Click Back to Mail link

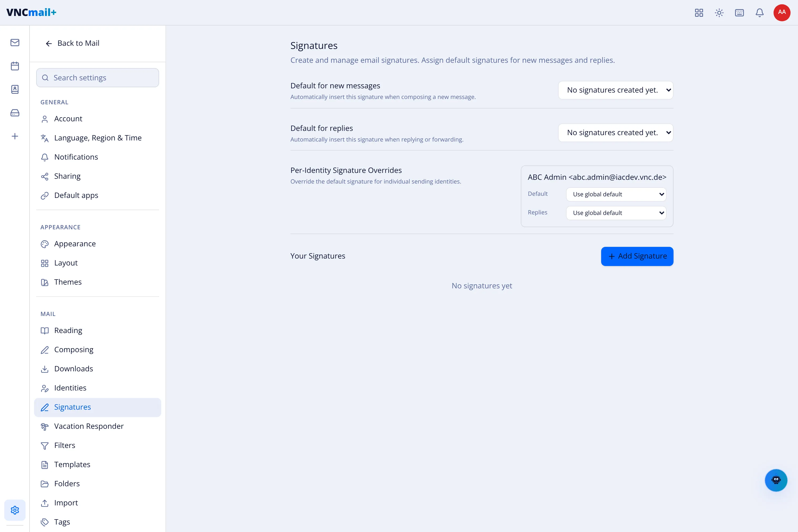point(72,43)
